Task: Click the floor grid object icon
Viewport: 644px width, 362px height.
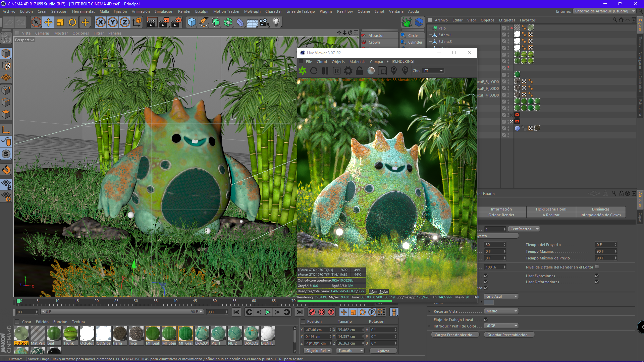Action: 252,22
